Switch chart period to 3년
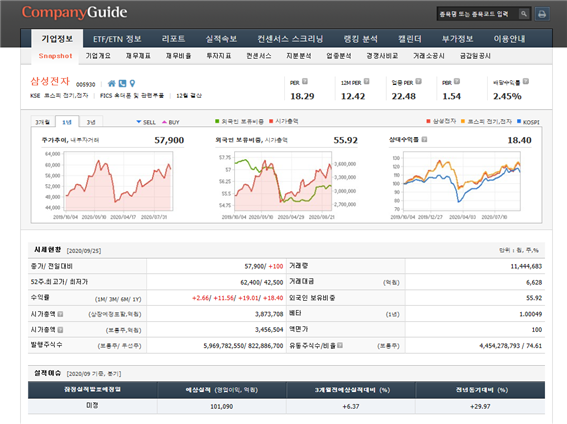The height and width of the screenshot is (424, 567). click(x=91, y=122)
